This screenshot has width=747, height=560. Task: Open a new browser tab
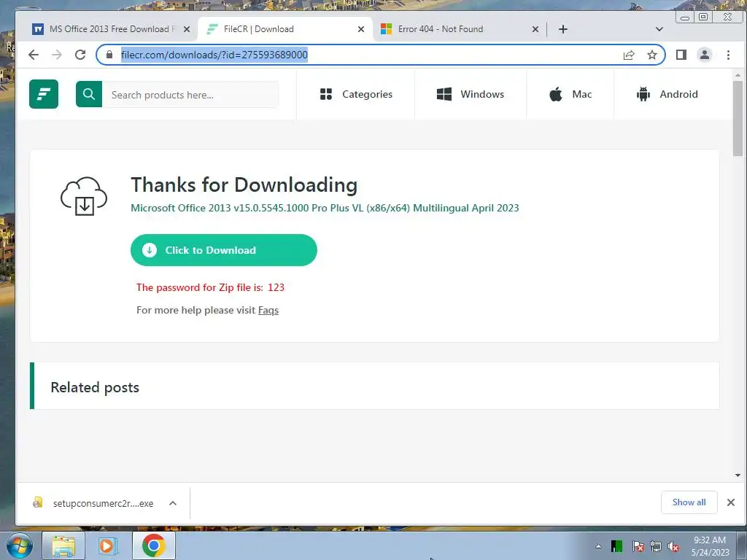pos(563,29)
